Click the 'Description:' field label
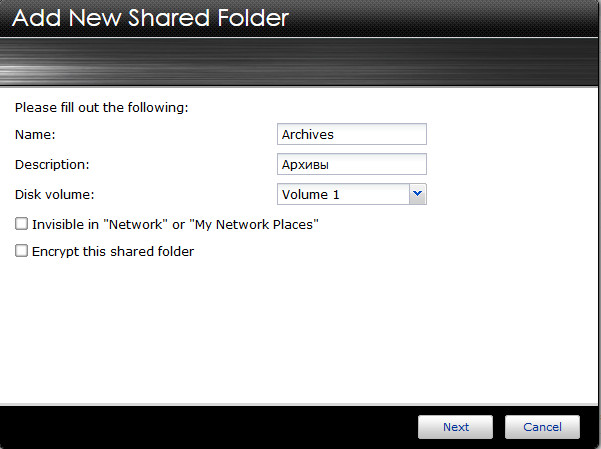Screen dimensions: 601x449 coord(53,164)
